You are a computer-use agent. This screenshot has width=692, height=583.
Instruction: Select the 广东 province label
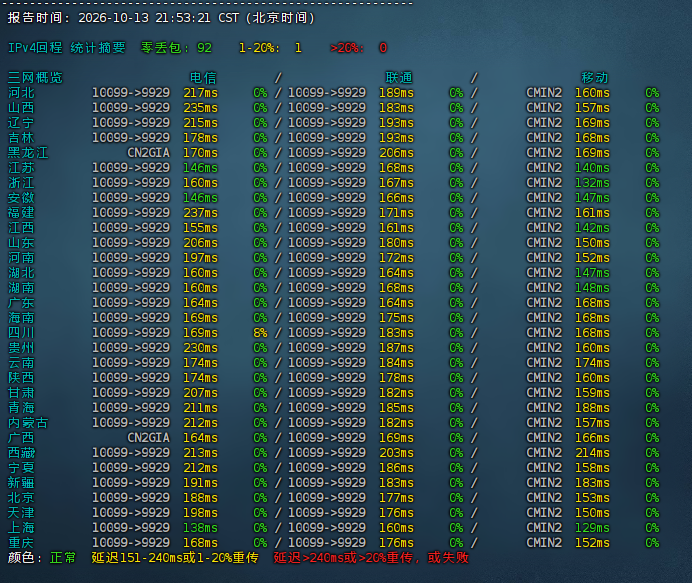(21, 303)
